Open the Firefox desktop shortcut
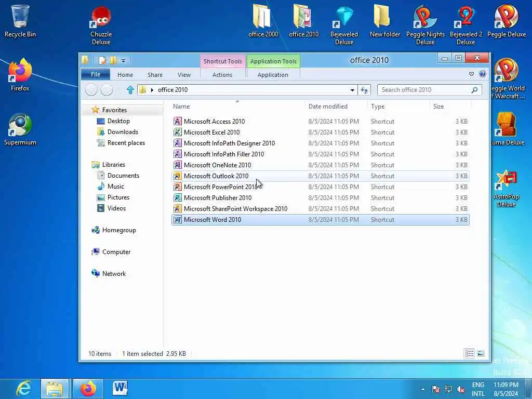 click(x=20, y=75)
